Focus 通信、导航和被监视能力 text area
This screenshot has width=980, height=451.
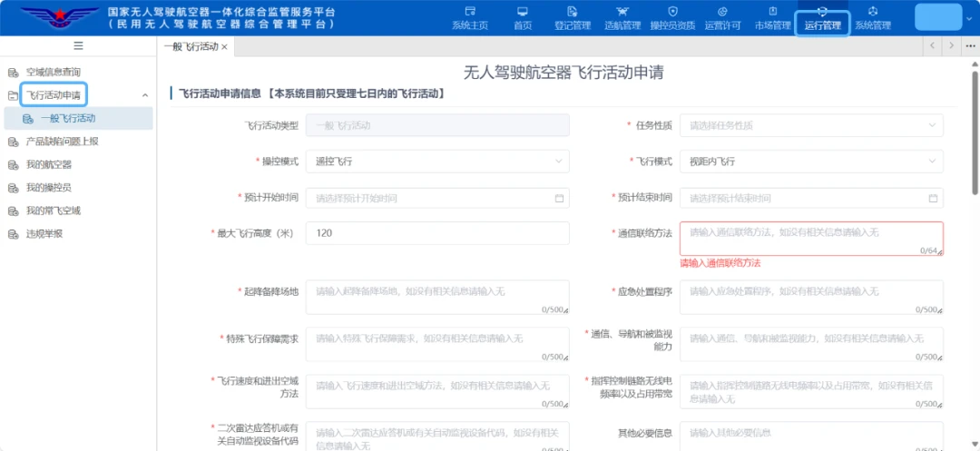pos(811,344)
